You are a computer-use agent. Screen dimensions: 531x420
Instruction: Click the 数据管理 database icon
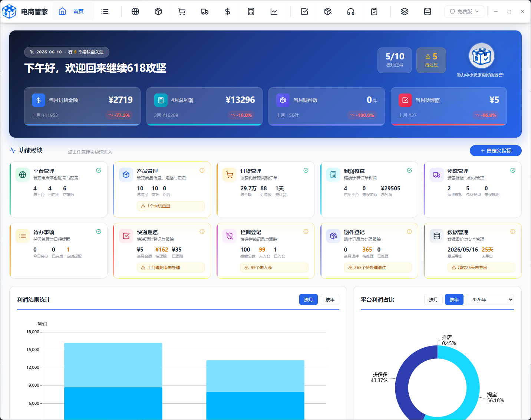pos(437,236)
